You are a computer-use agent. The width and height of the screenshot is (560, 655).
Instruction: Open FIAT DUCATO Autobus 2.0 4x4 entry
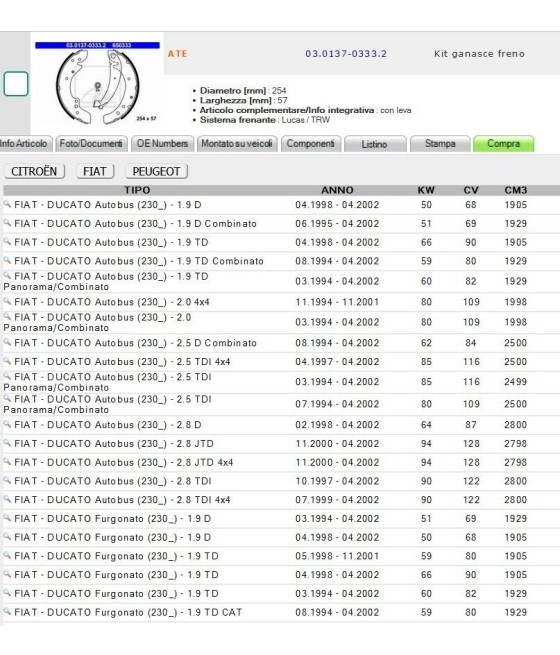(x=112, y=302)
